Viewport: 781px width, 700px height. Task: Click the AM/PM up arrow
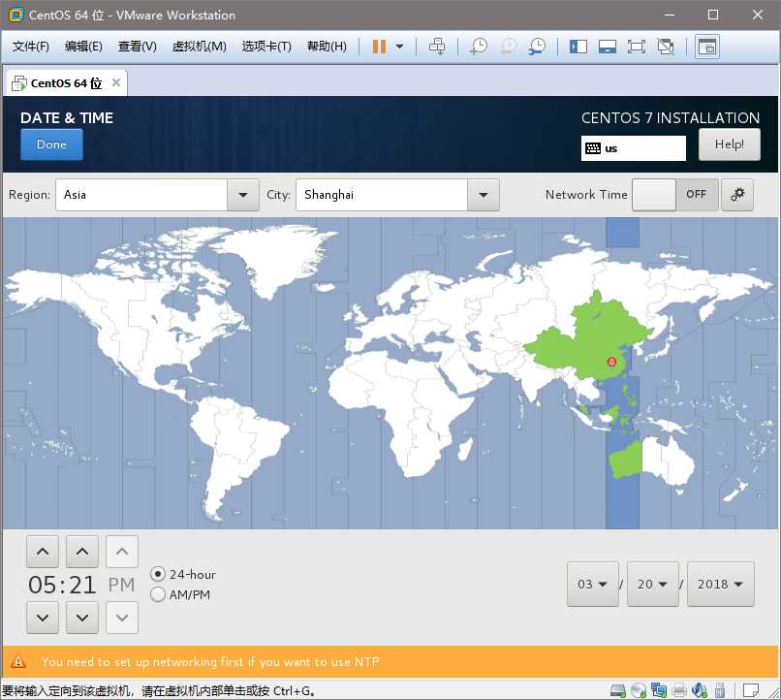122,552
